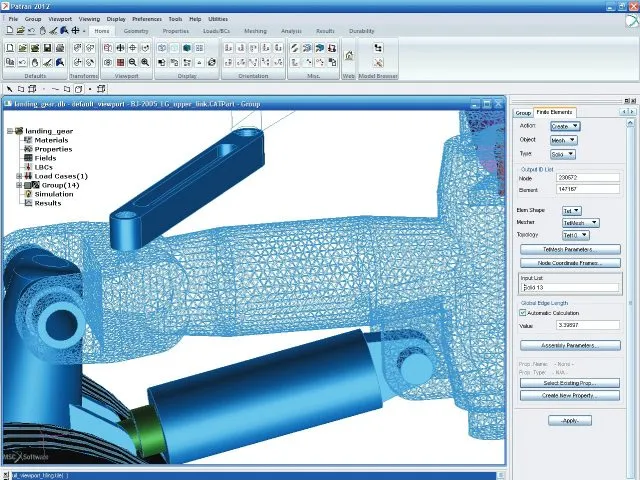The height and width of the screenshot is (480, 640).
Task: Open the Preferences menu
Action: click(147, 18)
